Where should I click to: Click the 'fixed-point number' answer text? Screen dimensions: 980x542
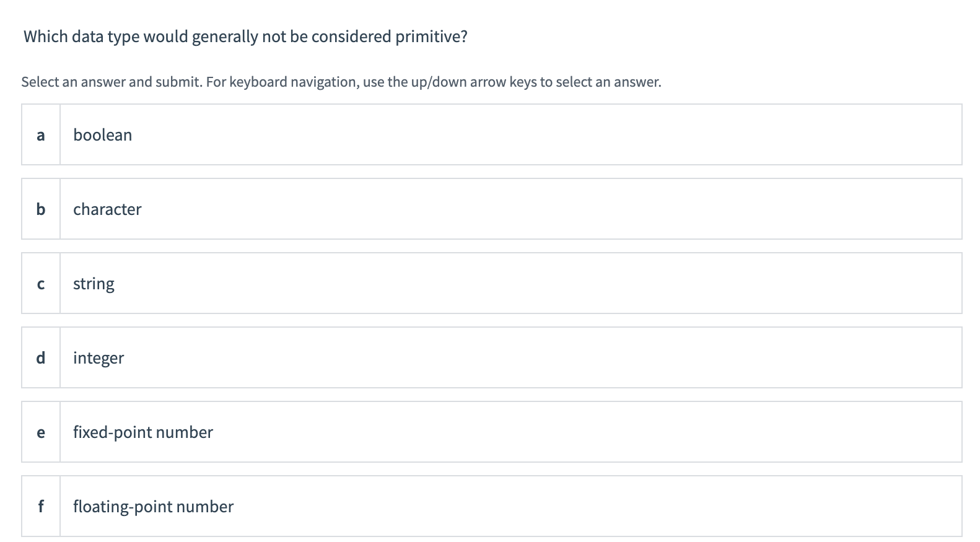click(x=143, y=432)
